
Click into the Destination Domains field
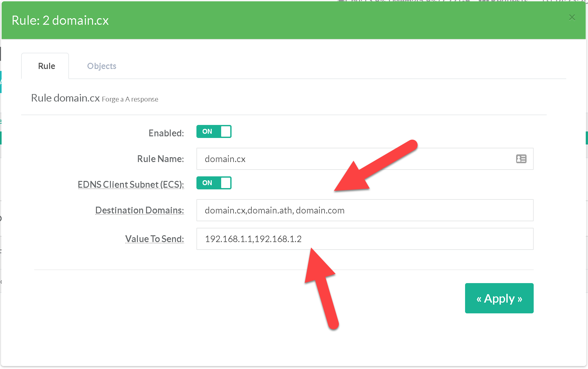[364, 210]
